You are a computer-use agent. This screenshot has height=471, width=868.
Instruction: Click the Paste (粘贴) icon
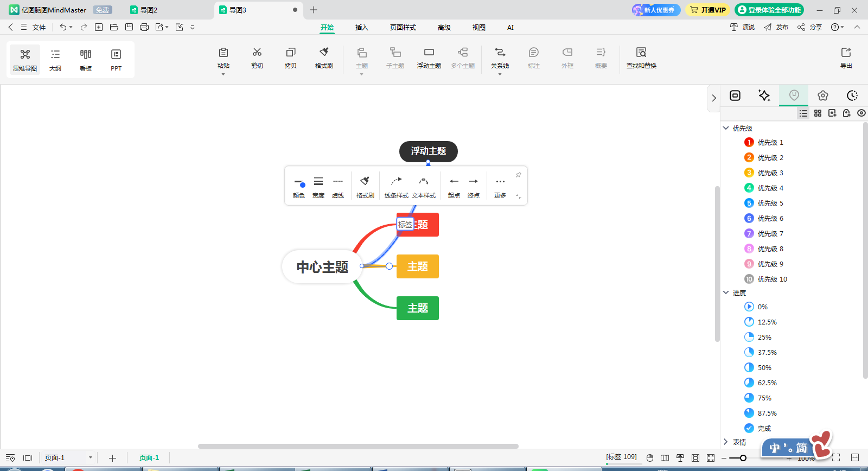point(224,53)
